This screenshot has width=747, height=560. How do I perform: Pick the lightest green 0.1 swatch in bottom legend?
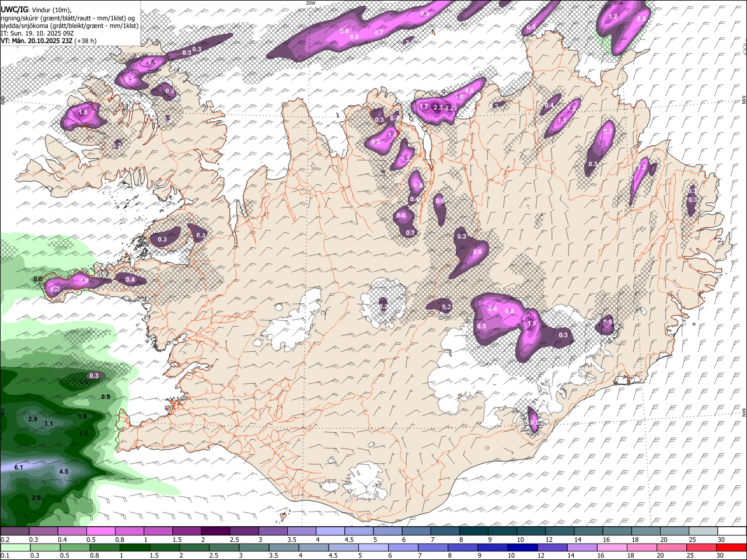click(x=15, y=548)
